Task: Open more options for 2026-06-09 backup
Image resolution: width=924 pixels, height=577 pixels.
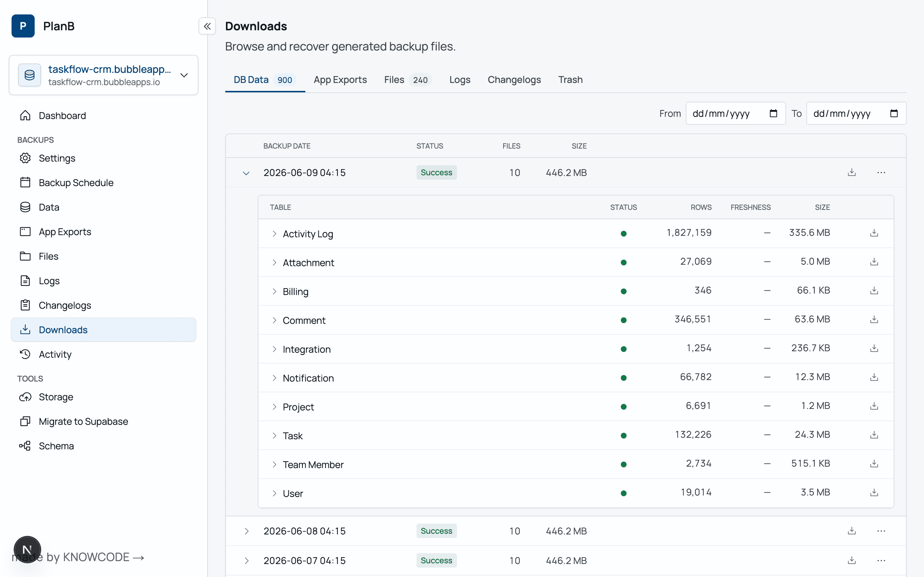Action: [x=881, y=172]
